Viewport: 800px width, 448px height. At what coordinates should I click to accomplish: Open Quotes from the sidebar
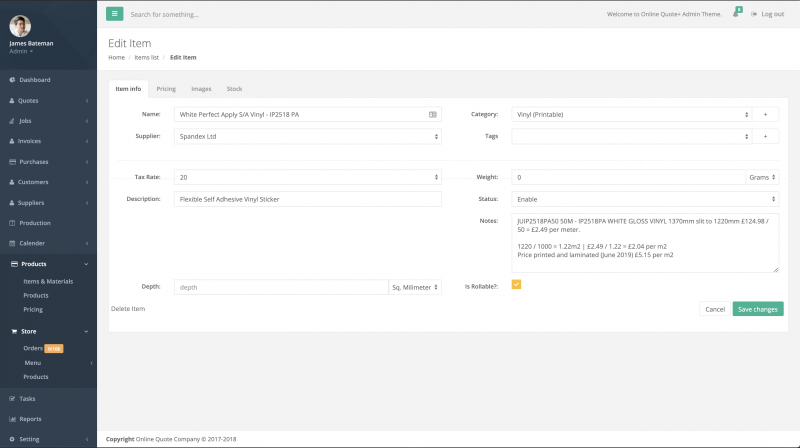pos(28,100)
